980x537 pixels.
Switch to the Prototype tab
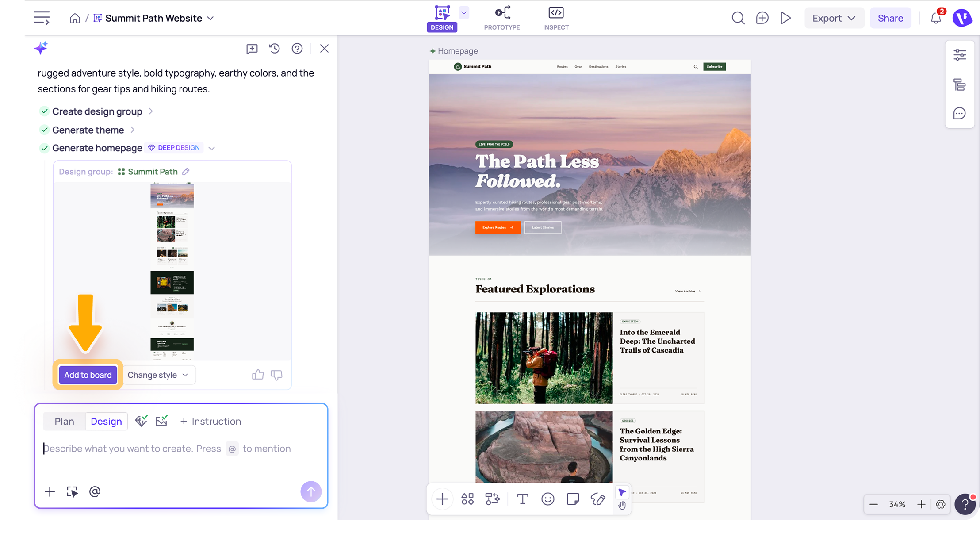502,19
